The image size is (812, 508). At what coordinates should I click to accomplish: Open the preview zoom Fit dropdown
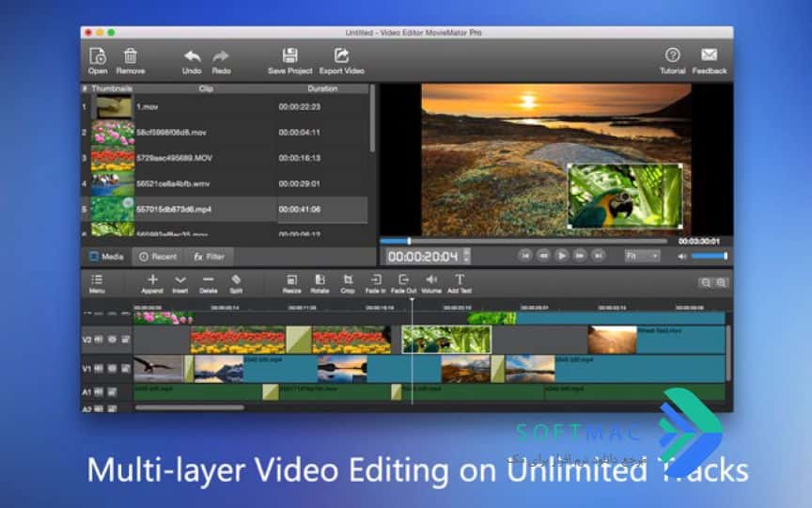pyautogui.click(x=642, y=256)
